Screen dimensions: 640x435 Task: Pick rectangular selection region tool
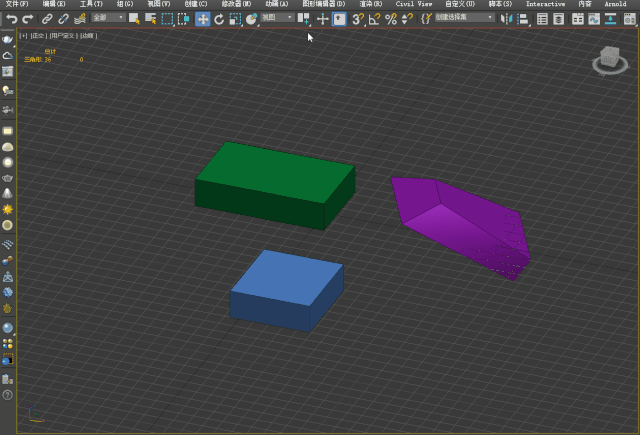pos(167,19)
